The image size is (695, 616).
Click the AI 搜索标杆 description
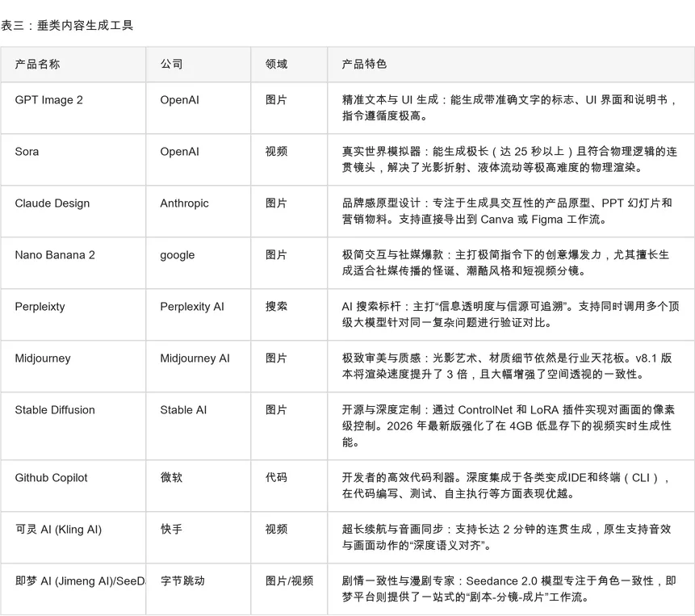511,315
